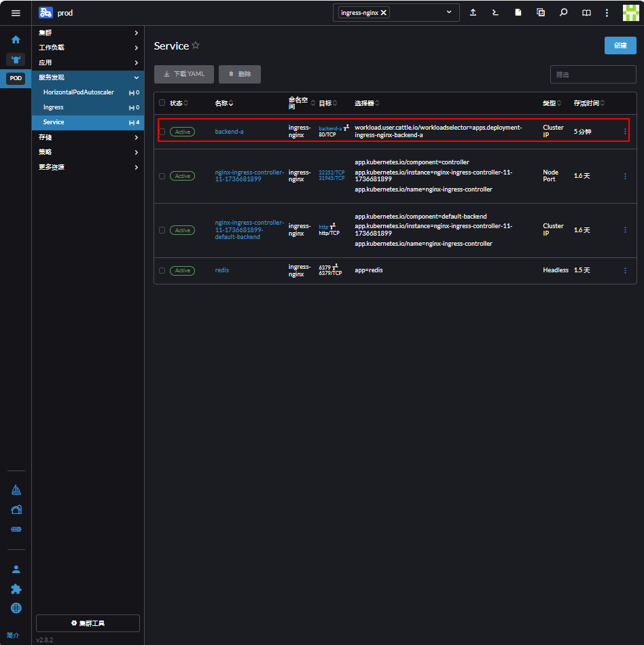
Task: Select Ingress in the sidebar
Action: (54, 107)
